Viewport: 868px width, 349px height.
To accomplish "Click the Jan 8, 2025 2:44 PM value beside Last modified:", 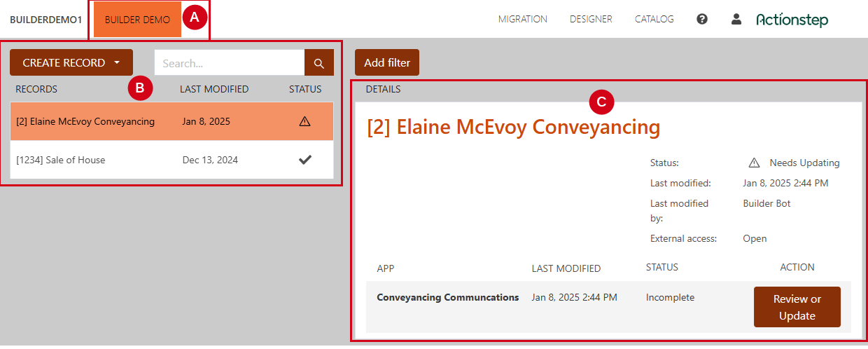I will (785, 183).
